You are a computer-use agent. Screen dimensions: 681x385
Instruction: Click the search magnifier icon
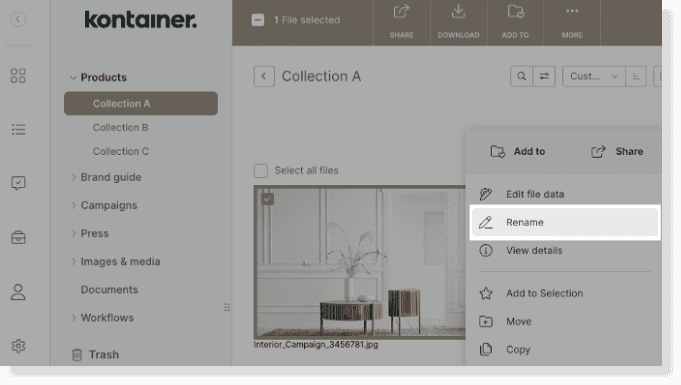coord(521,76)
